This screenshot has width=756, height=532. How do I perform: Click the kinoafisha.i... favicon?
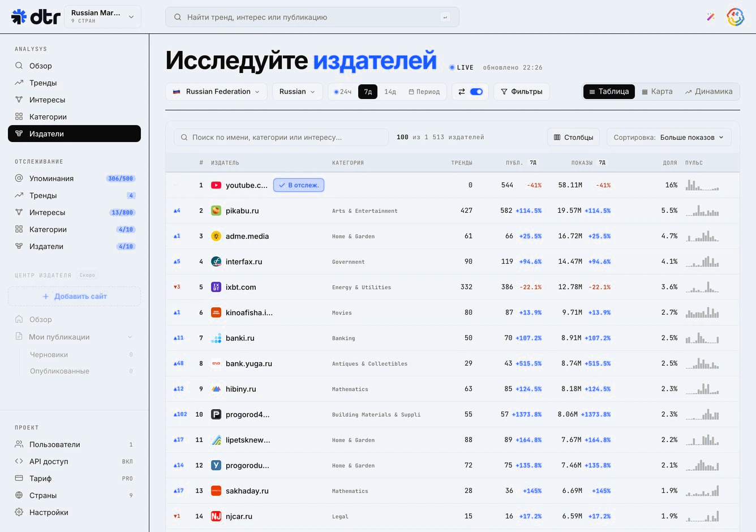[216, 312]
